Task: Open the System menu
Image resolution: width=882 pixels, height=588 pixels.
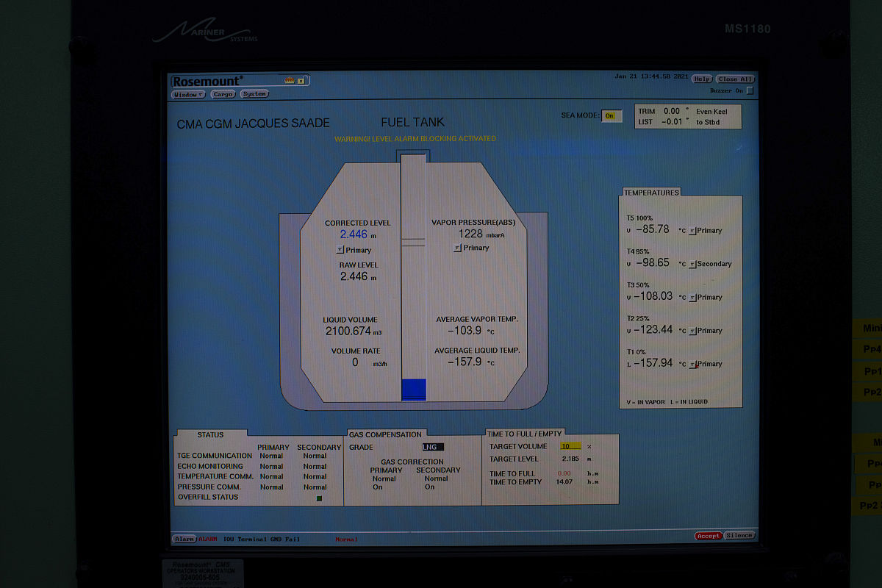Action: (254, 95)
